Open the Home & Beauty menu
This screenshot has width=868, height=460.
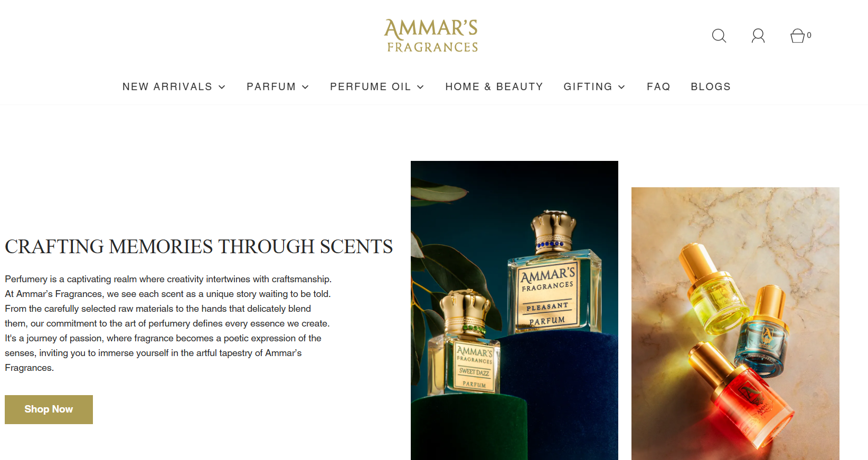coord(494,87)
